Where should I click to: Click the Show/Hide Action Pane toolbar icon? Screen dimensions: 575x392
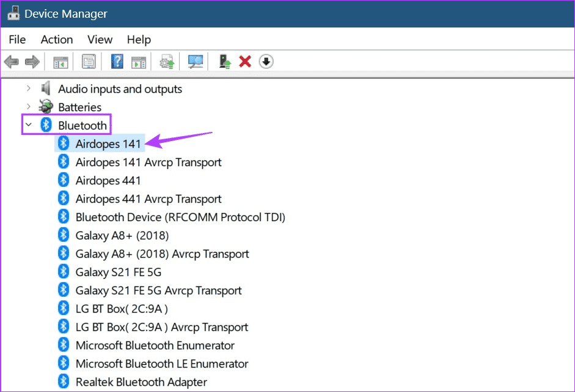[x=139, y=62]
